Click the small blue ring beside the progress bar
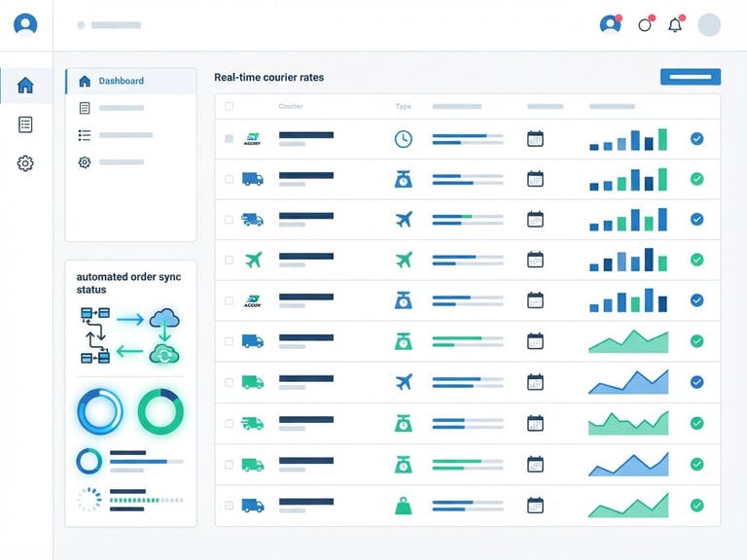 tap(89, 461)
